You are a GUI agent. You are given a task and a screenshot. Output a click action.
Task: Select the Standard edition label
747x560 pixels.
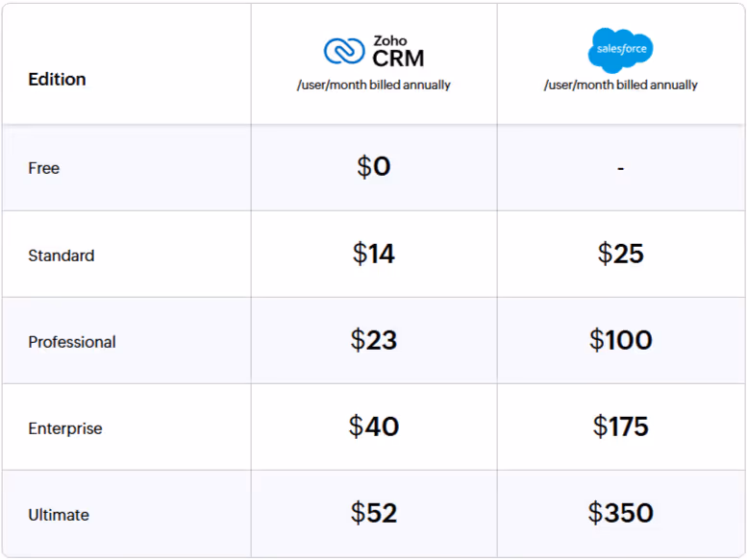62,256
